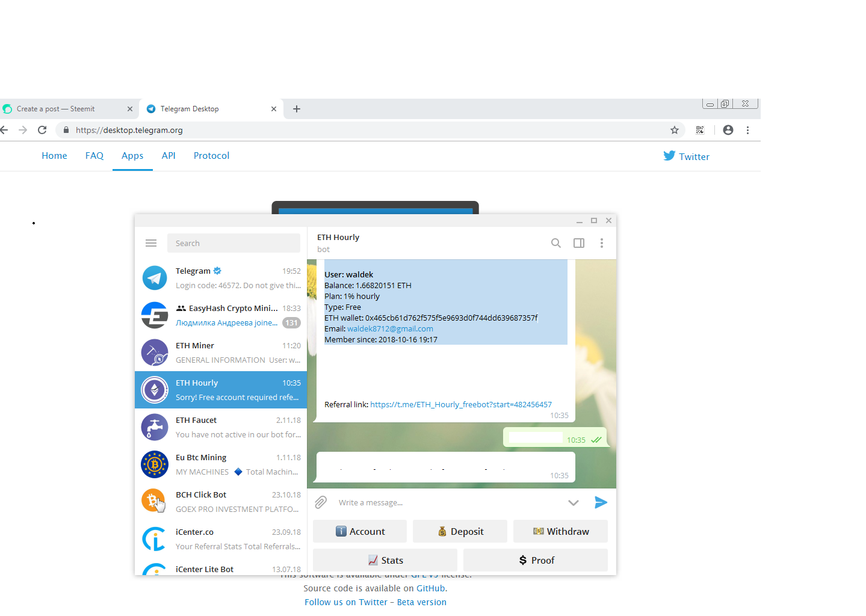The width and height of the screenshot is (866, 616).
Task: Select 'GOEX PRO INVESTMENT PLATFO...' preview
Action: click(x=237, y=510)
